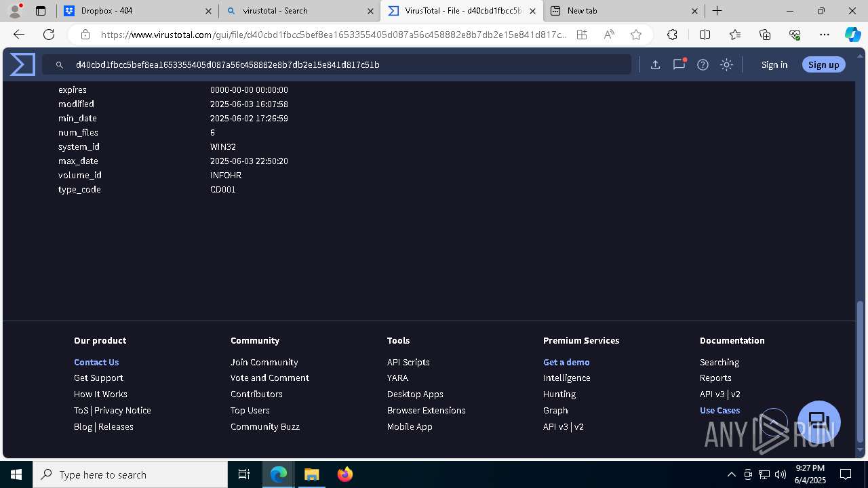This screenshot has width=868, height=488.
Task: Click the Sign up button
Action: [x=824, y=64]
